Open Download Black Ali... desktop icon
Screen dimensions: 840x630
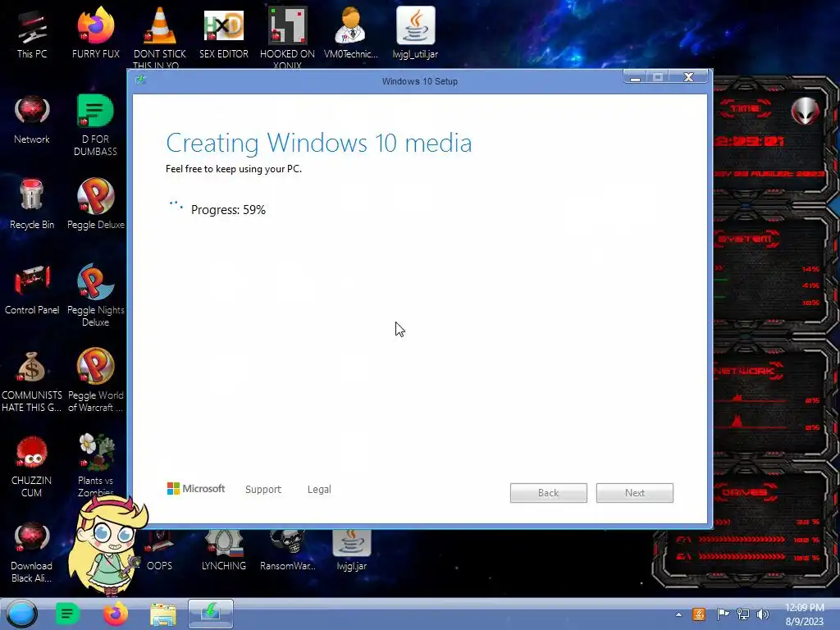(x=32, y=552)
